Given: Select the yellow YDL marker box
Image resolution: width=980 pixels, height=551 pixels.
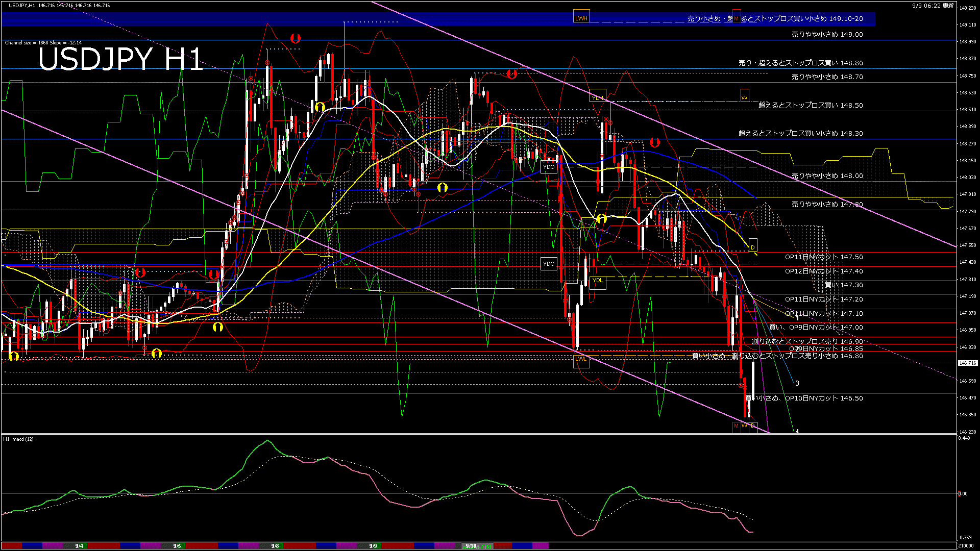Looking at the screenshot, I should (x=598, y=281).
